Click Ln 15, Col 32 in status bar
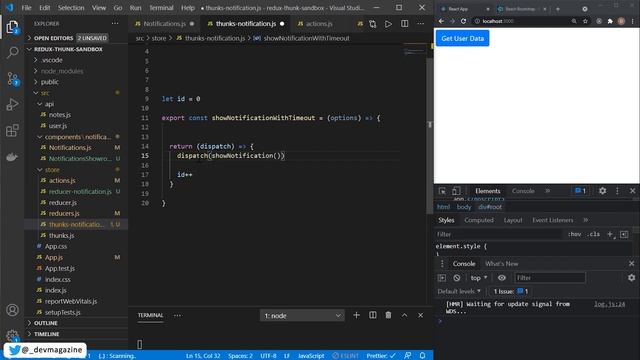 pos(203,356)
